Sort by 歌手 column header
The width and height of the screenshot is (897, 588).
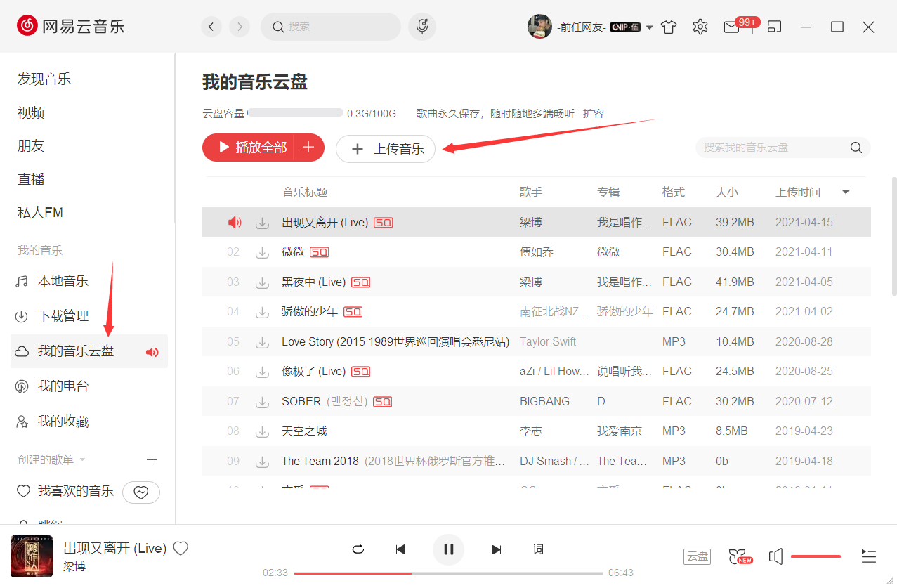pos(531,192)
